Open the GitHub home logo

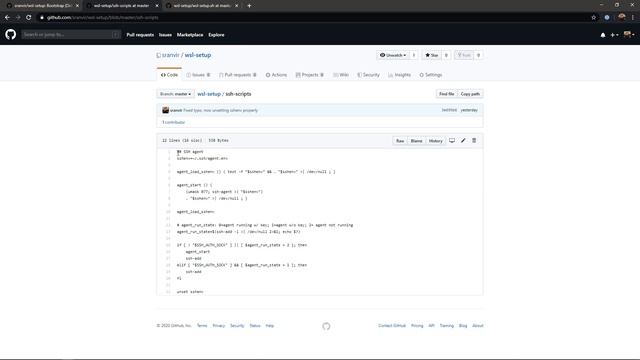click(11, 34)
